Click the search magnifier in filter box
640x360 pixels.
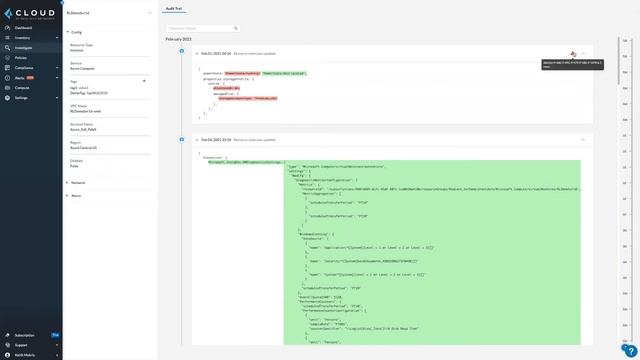(x=236, y=28)
